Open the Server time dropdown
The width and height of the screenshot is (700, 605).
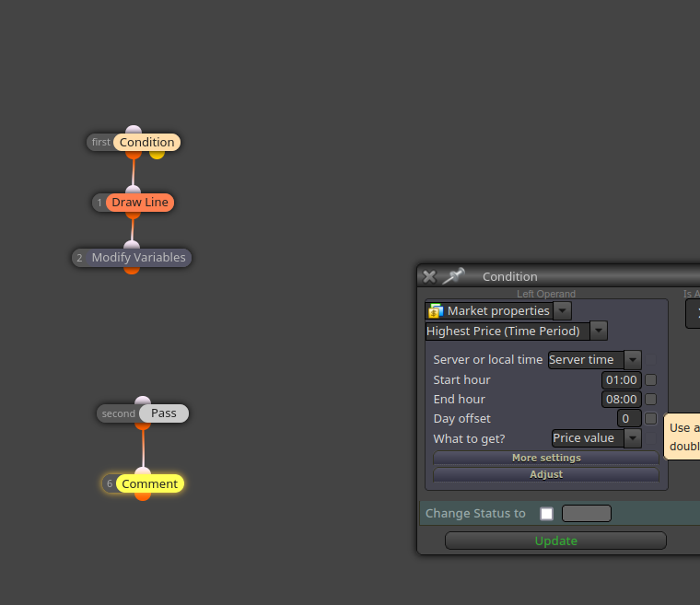click(633, 359)
